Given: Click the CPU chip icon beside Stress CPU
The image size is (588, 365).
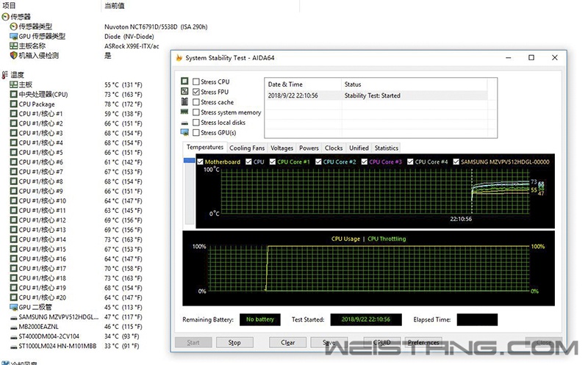Looking at the screenshot, I should [x=184, y=82].
